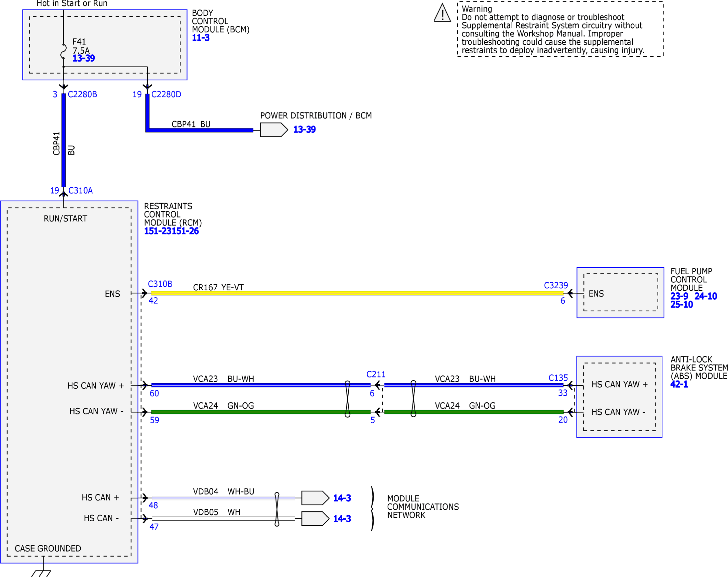Click twisted pair symbol left of C211
The height and width of the screenshot is (577, 728).
[x=348, y=399]
